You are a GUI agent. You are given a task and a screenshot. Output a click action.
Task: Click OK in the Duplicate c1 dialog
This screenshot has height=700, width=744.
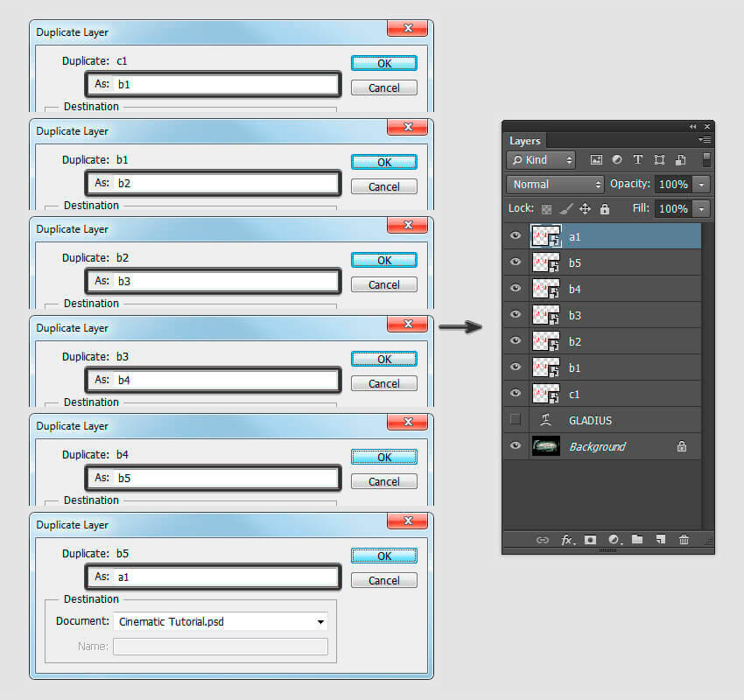click(384, 63)
